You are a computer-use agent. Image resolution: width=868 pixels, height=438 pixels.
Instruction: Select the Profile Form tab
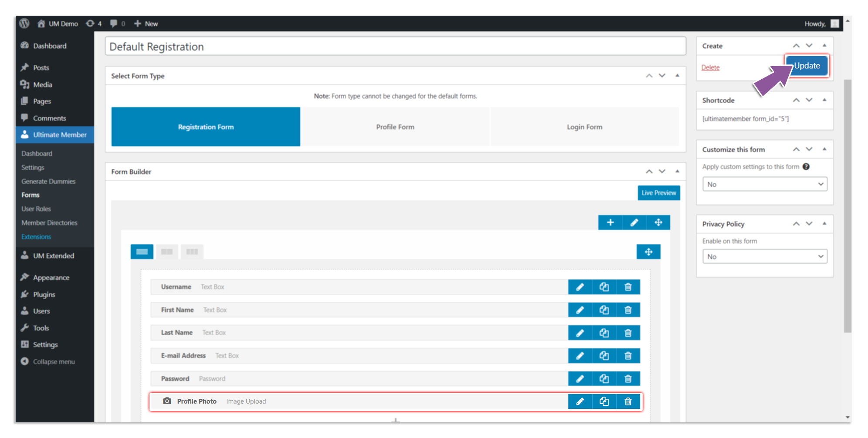395,127
